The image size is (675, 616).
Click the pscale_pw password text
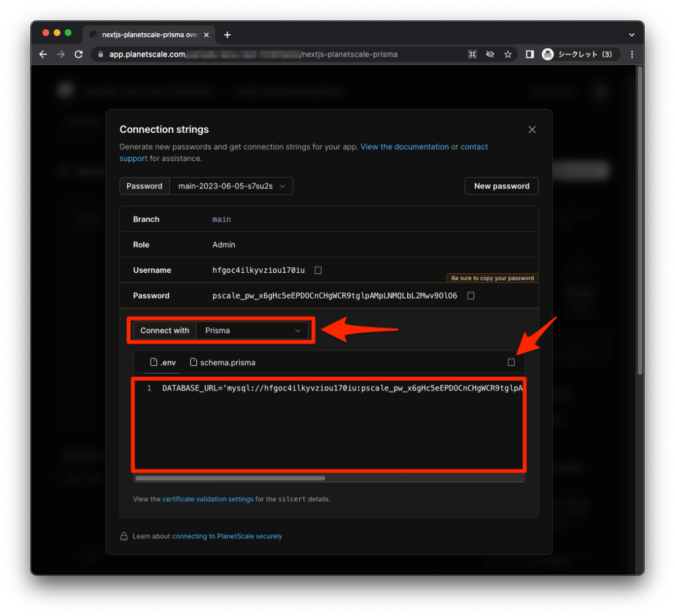(335, 295)
